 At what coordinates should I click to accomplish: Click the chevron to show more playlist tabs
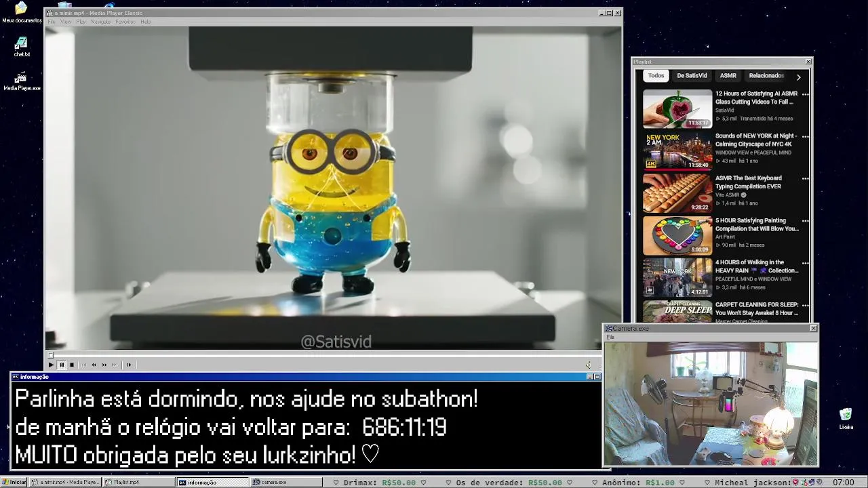click(x=798, y=77)
